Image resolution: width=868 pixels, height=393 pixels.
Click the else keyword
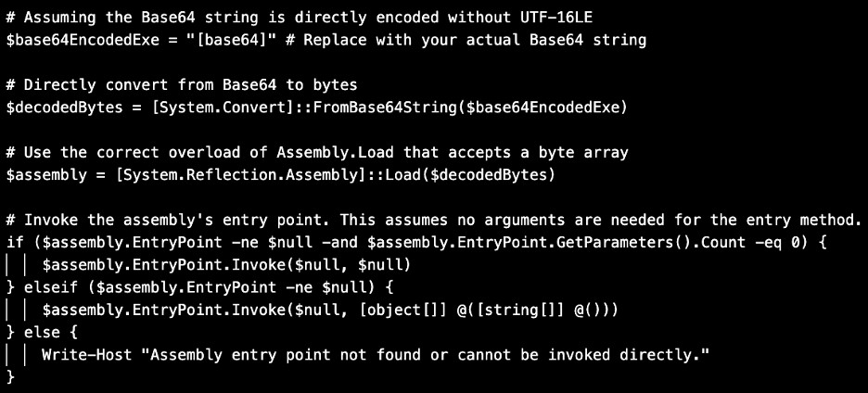[x=35, y=331]
